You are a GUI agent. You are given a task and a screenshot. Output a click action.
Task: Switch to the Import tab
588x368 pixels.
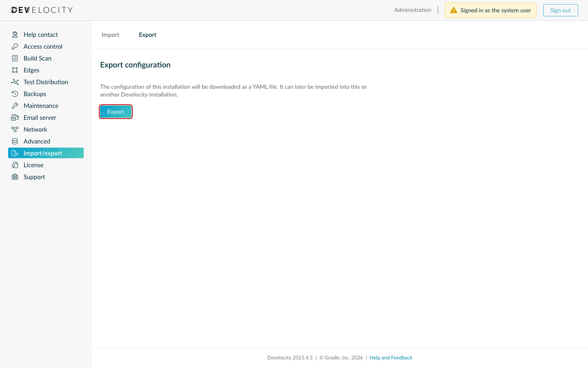click(110, 35)
